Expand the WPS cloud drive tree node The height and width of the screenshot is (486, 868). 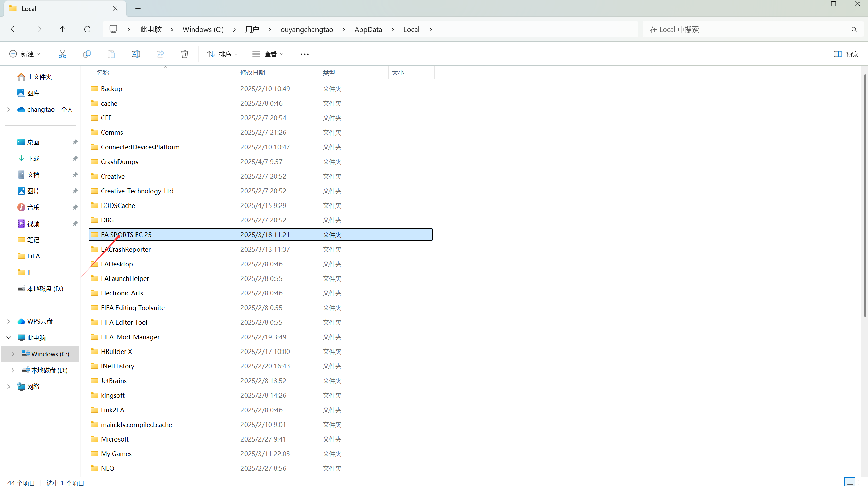pos(9,321)
